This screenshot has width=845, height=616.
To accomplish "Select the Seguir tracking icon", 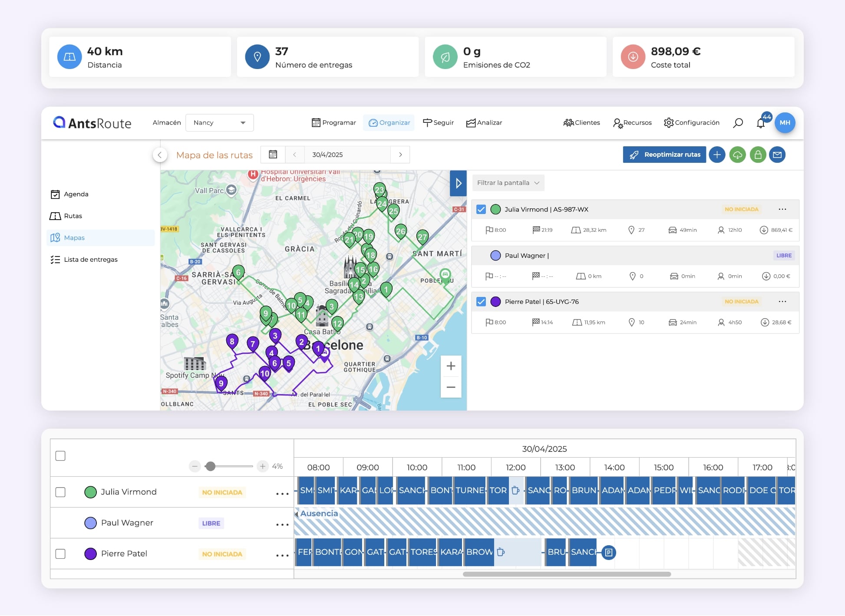I will (x=428, y=122).
